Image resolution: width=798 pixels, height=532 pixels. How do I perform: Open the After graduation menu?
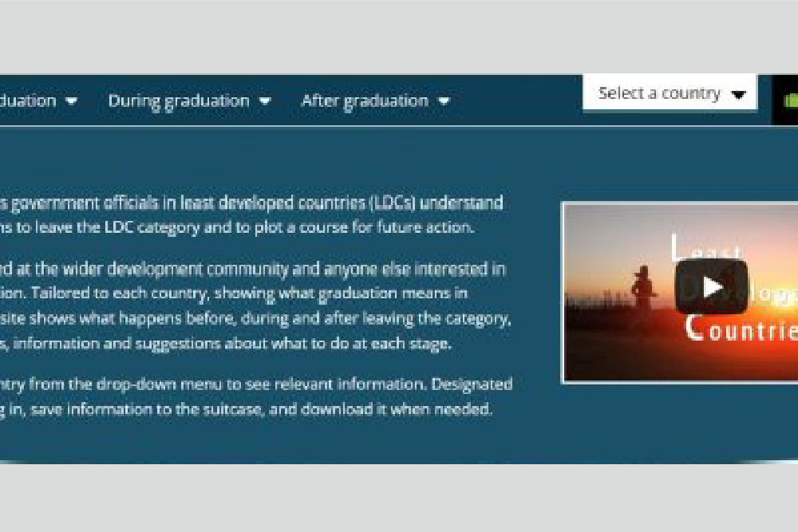coord(365,101)
